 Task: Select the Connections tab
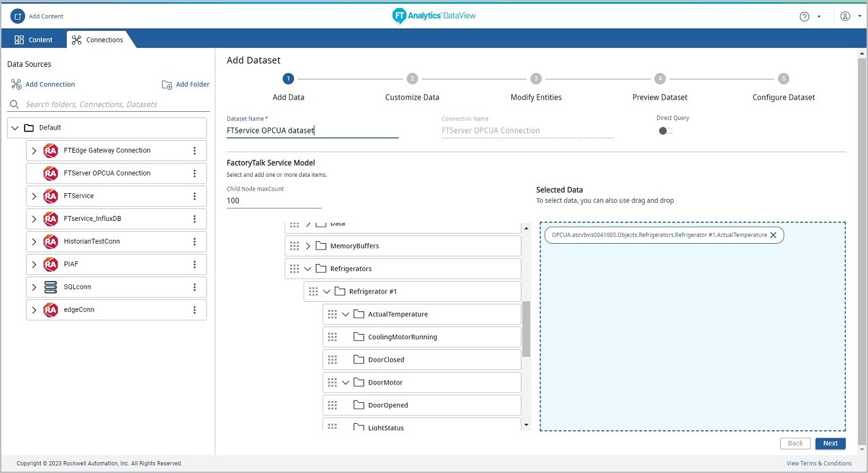click(x=98, y=39)
